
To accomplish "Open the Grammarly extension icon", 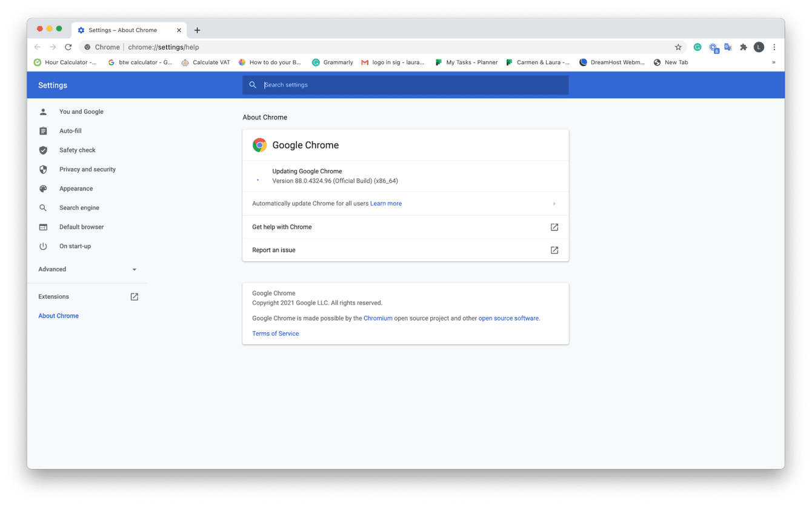I will [697, 47].
